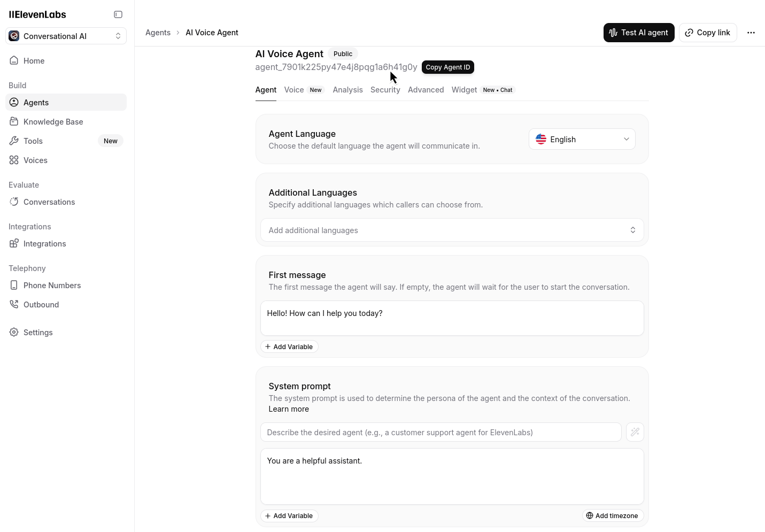This screenshot has width=765, height=532.
Task: Click the Conversations history icon
Action: point(14,202)
